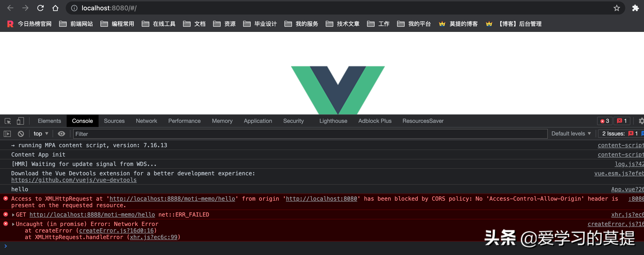Open the Application panel in DevTools
644x255 pixels.
pos(257,121)
